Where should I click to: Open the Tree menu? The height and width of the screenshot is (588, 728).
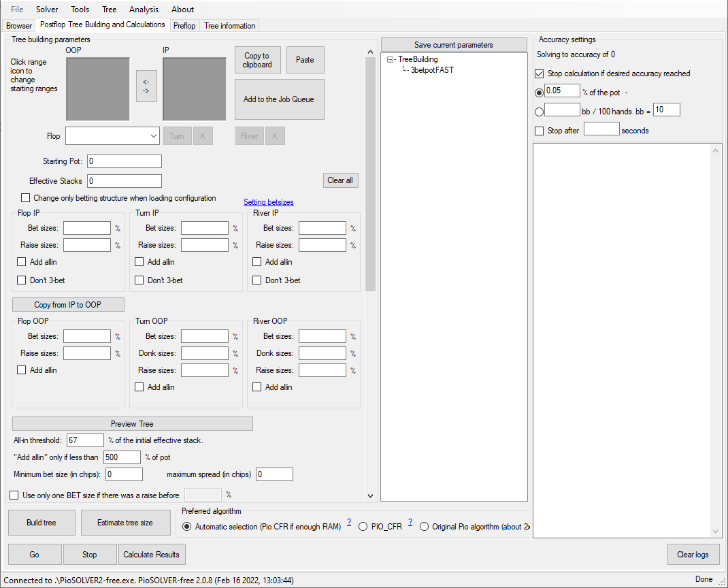(109, 10)
